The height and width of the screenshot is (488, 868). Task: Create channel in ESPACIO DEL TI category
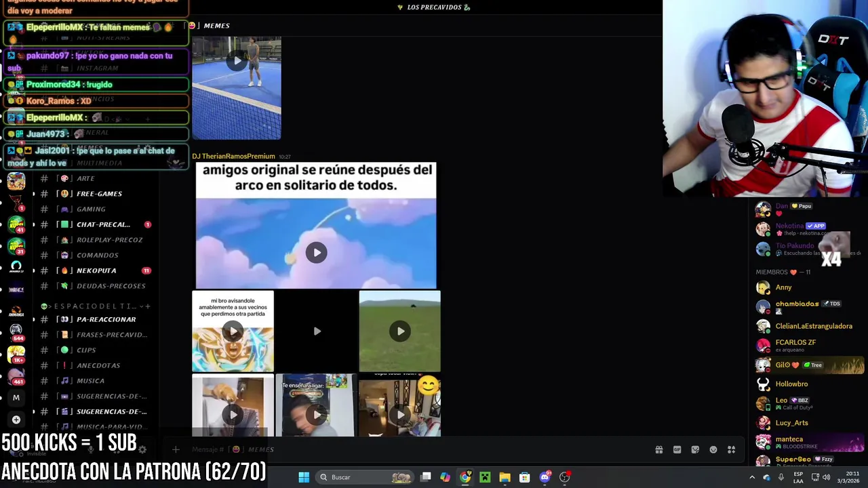[148, 306]
